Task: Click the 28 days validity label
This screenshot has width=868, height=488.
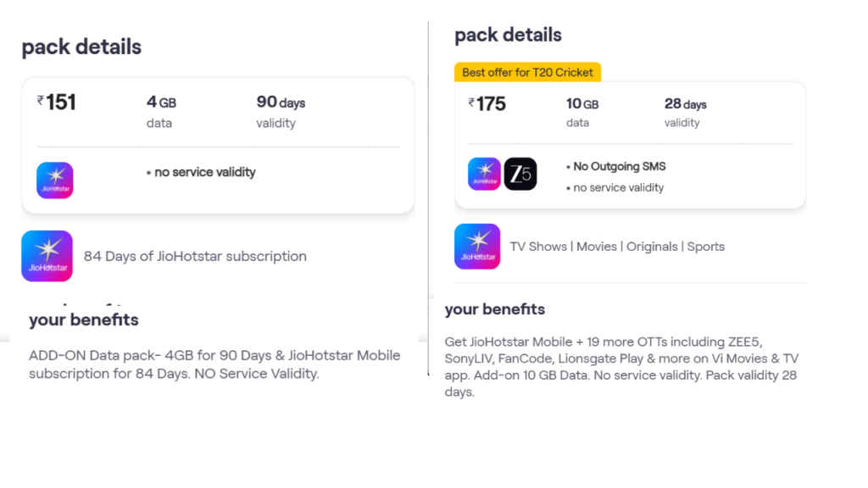Action: [x=685, y=104]
